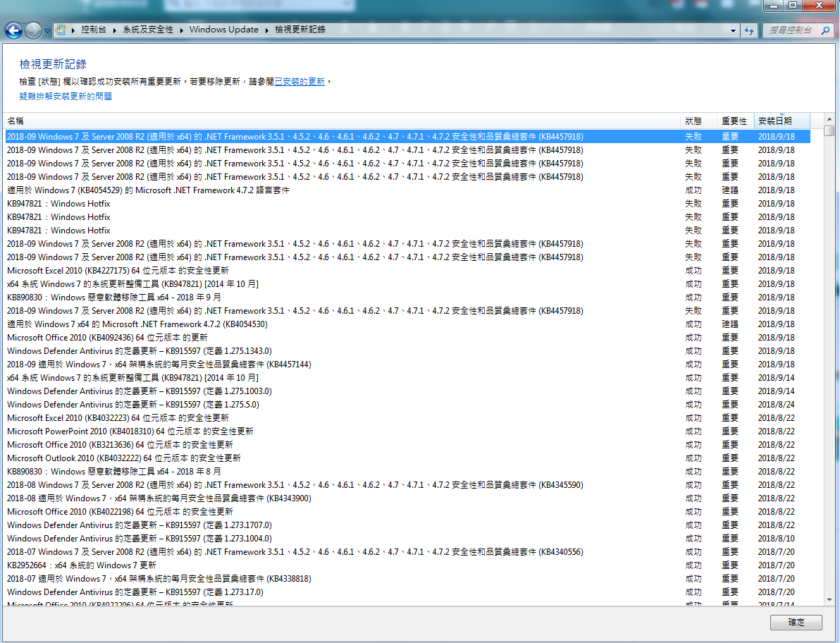The width and height of the screenshot is (840, 643).
Task: Select the Microsoft PowerPoint 2010 (KB4018310) update row
Action: (130, 431)
